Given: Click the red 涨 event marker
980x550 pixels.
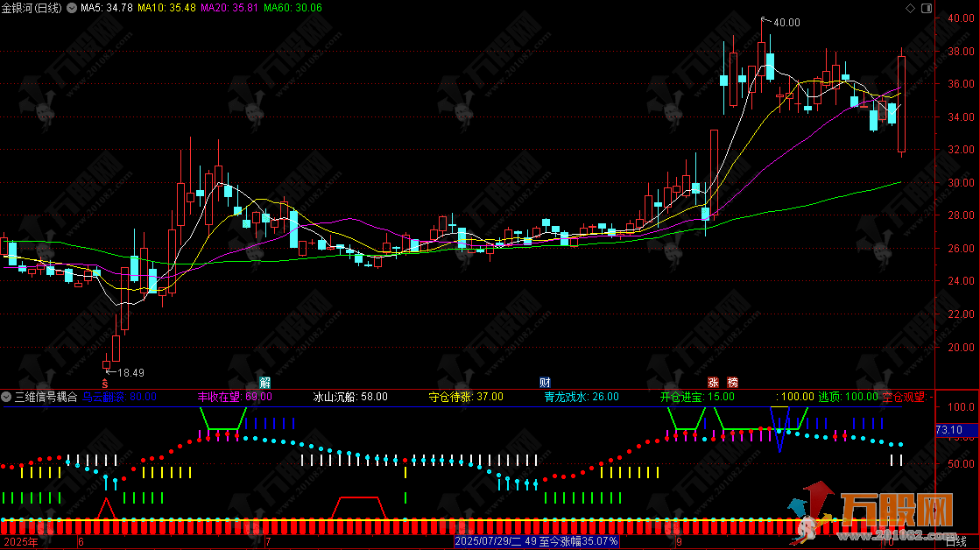Looking at the screenshot, I should click(713, 383).
